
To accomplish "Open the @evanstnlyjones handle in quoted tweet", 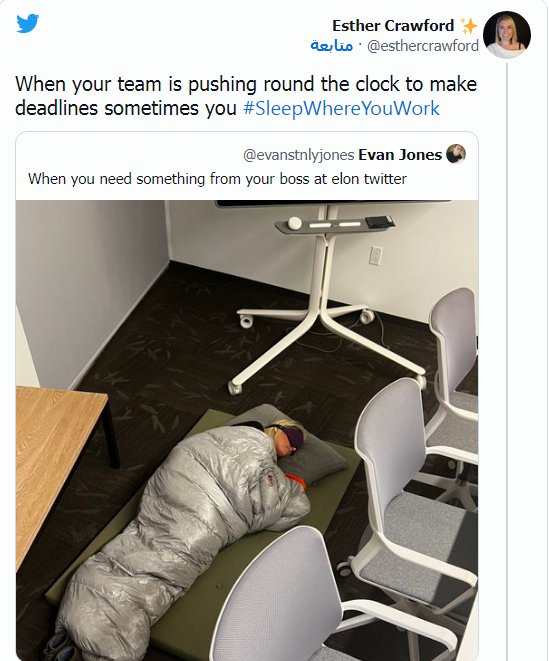I will click(299, 155).
